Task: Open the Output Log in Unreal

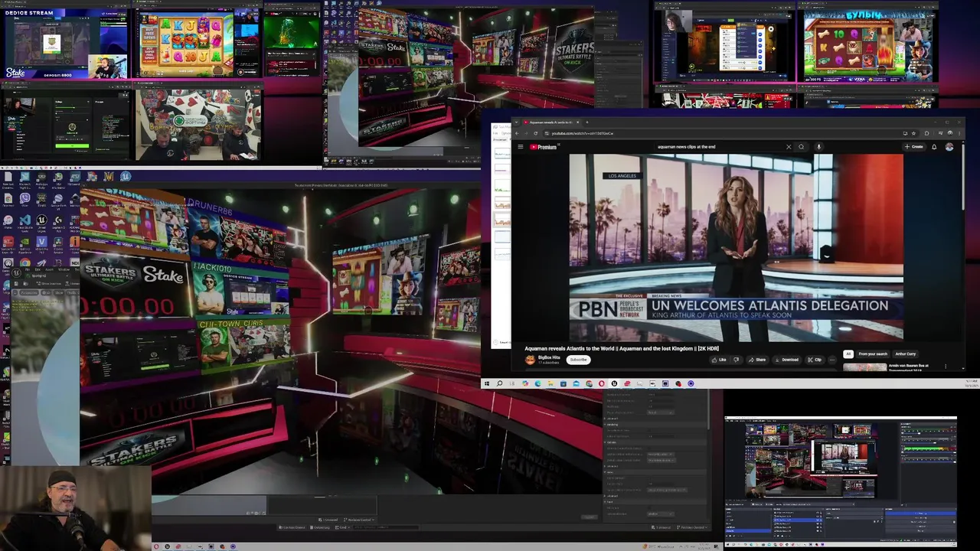Action: (321, 527)
